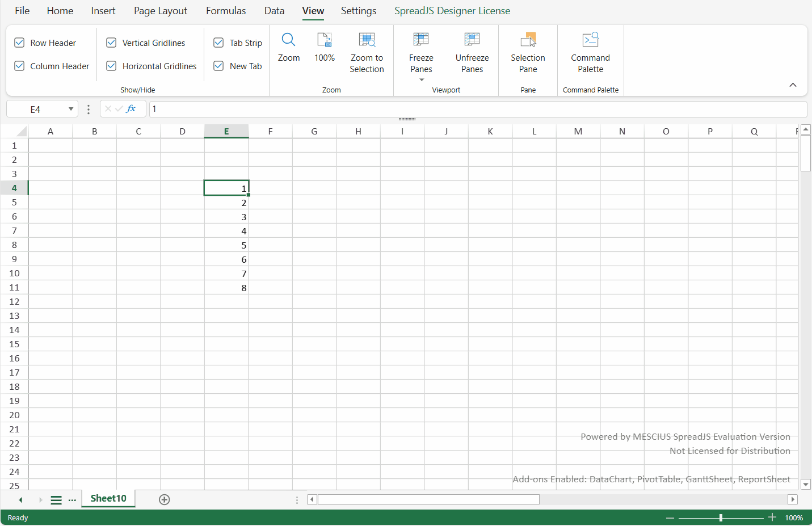Open the Formulas tab
812x526 pixels.
coord(226,11)
